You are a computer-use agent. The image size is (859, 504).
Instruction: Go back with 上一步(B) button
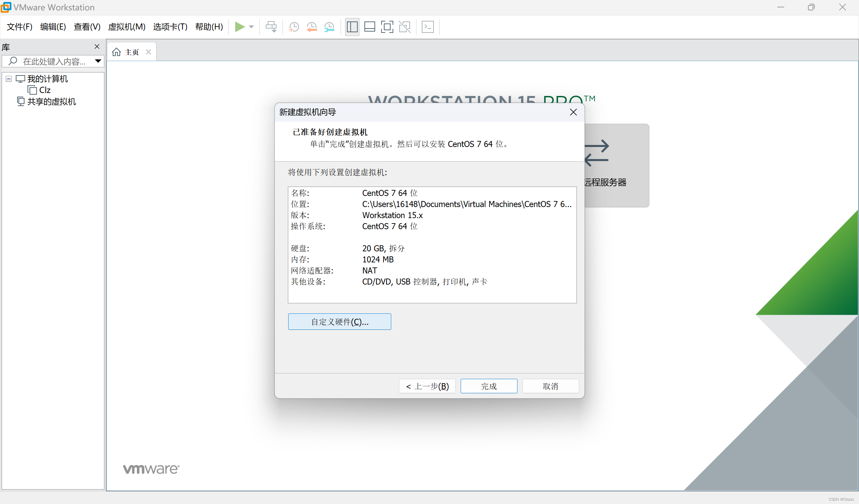click(427, 386)
